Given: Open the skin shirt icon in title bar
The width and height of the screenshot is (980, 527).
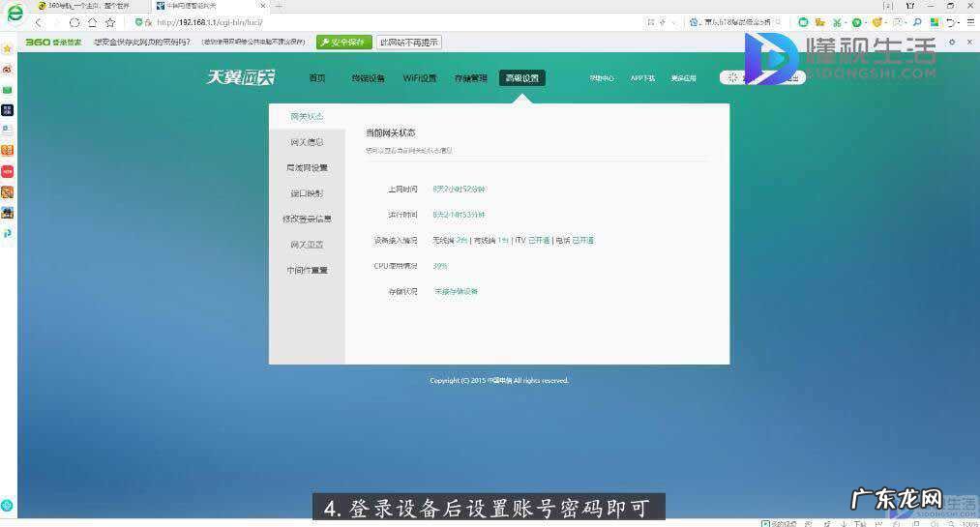Looking at the screenshot, I should tap(910, 5).
